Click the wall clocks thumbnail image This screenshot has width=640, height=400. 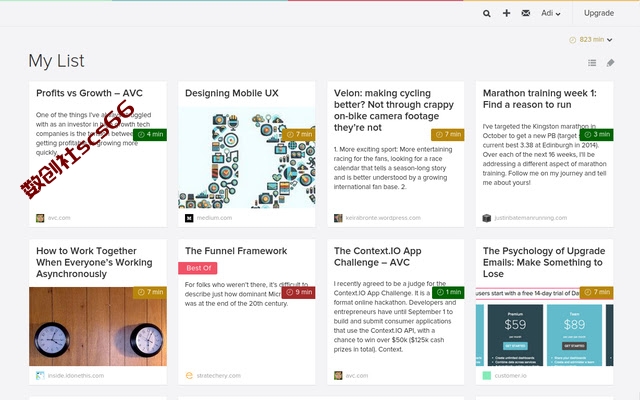click(98, 327)
